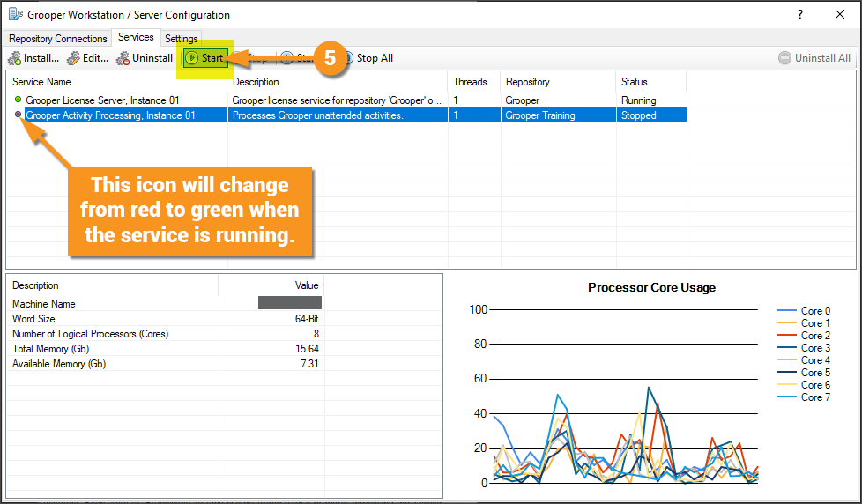Image resolution: width=862 pixels, height=504 pixels.
Task: Sort services by Status column header
Action: point(650,82)
